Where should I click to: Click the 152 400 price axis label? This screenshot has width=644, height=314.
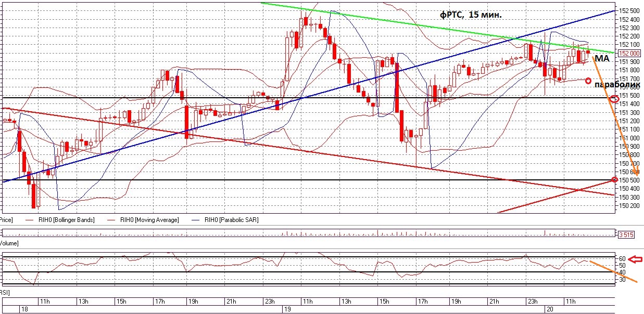pos(630,19)
